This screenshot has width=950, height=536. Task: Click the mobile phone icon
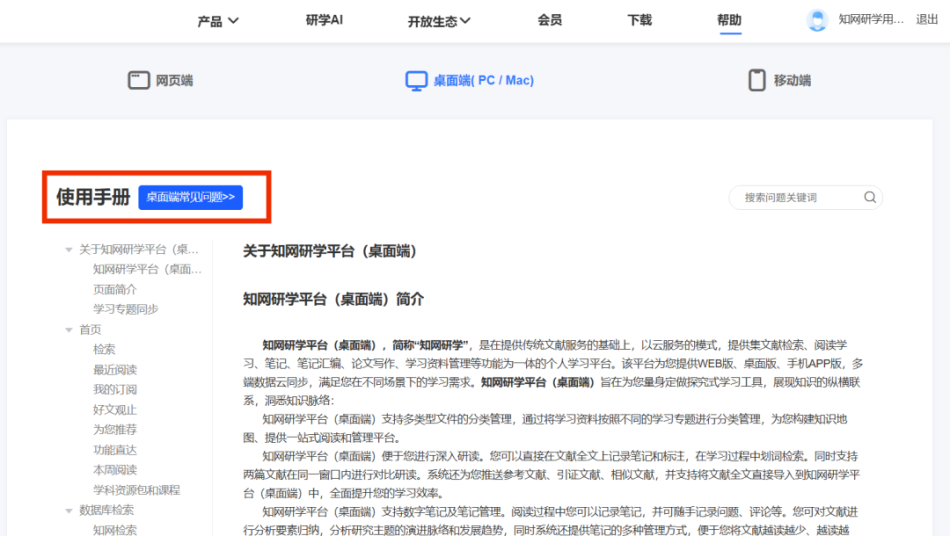(x=757, y=80)
